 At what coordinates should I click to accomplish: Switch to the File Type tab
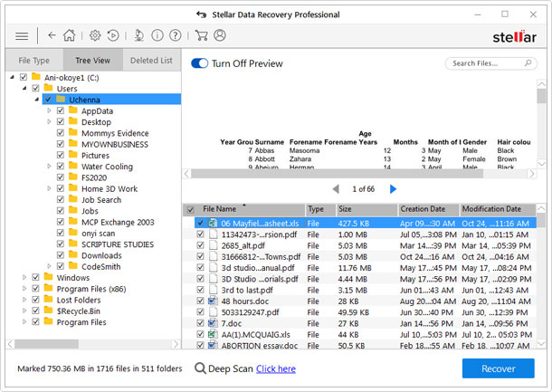pos(34,61)
